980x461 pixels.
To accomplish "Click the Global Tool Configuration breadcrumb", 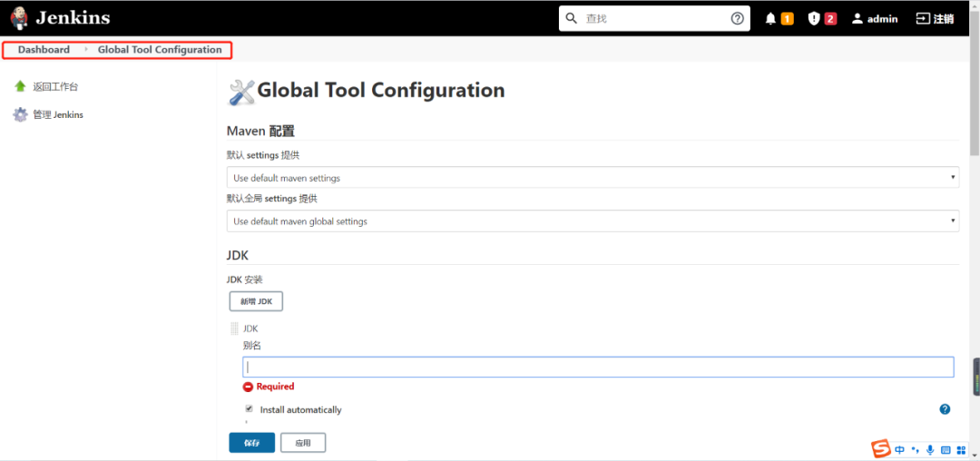I will [160, 49].
